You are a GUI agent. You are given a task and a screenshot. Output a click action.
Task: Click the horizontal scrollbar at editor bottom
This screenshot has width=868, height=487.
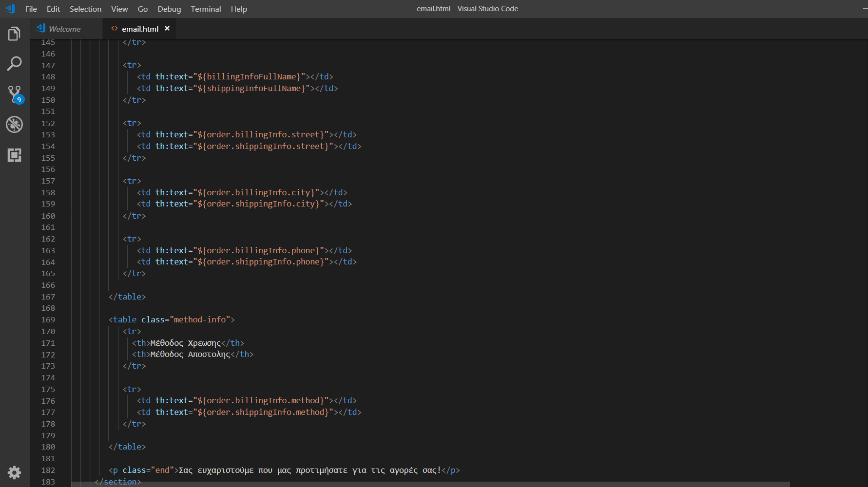tap(430, 485)
